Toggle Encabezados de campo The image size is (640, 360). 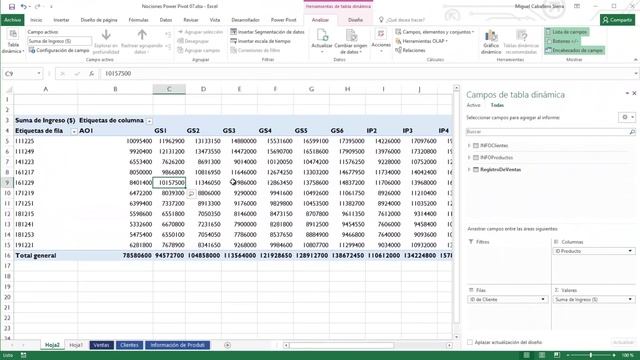(574, 50)
